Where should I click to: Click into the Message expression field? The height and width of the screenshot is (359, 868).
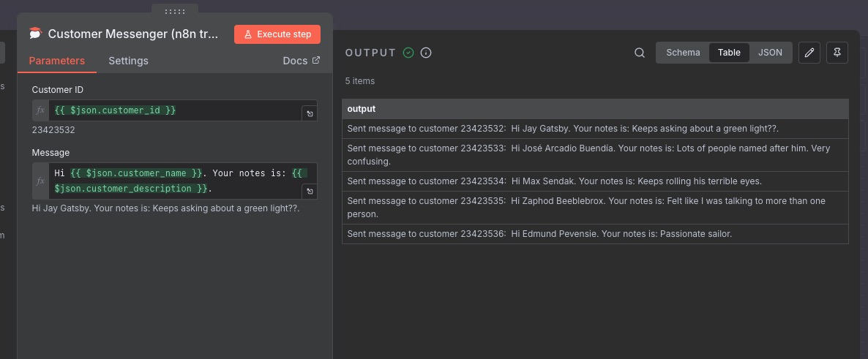pyautogui.click(x=176, y=181)
